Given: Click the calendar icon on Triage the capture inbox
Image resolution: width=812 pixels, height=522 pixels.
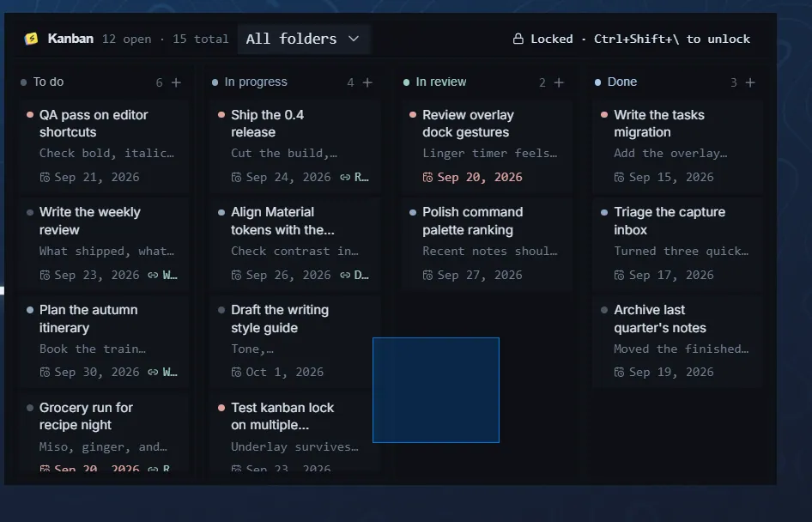Looking at the screenshot, I should (x=620, y=275).
